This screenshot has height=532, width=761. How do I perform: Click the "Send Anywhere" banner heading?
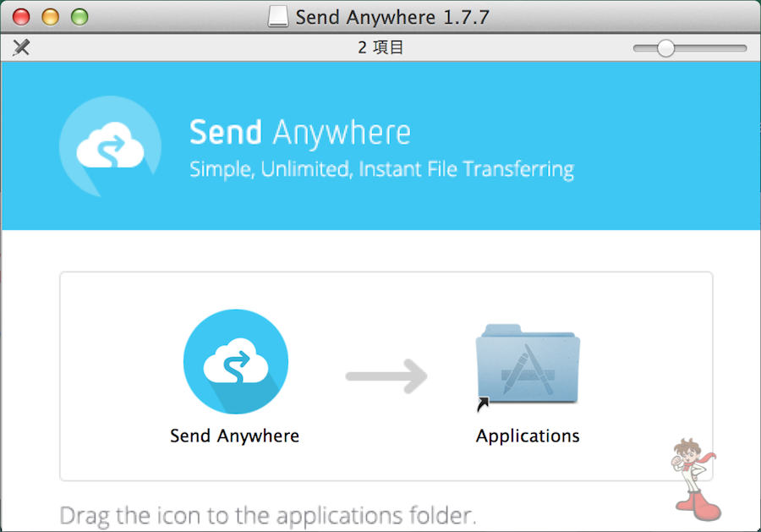[300, 133]
